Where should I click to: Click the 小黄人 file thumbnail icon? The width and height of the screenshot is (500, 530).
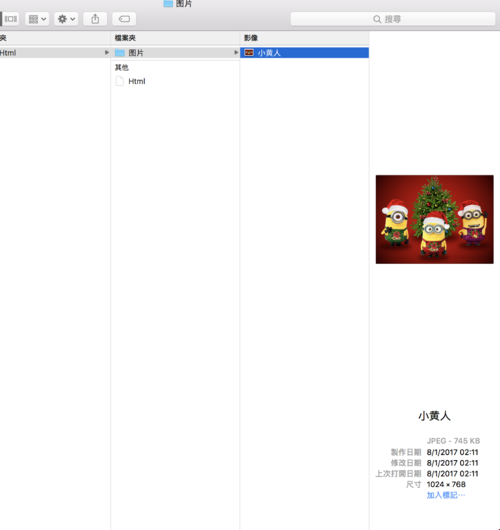click(249, 52)
